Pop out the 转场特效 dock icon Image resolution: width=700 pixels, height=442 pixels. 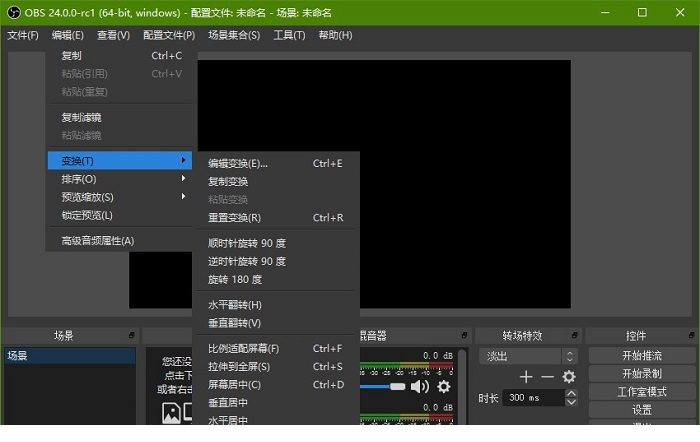point(575,335)
